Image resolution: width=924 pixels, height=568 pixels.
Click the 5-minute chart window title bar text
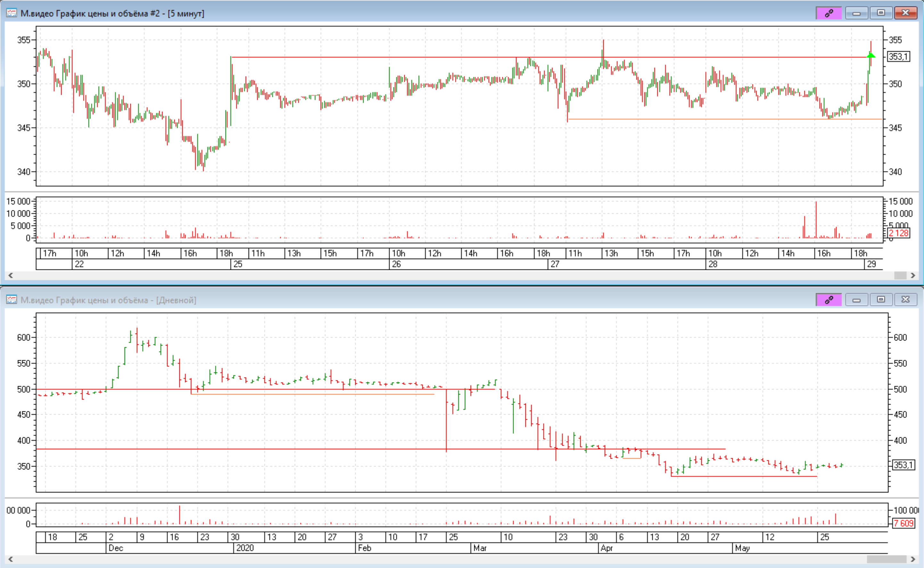point(112,13)
